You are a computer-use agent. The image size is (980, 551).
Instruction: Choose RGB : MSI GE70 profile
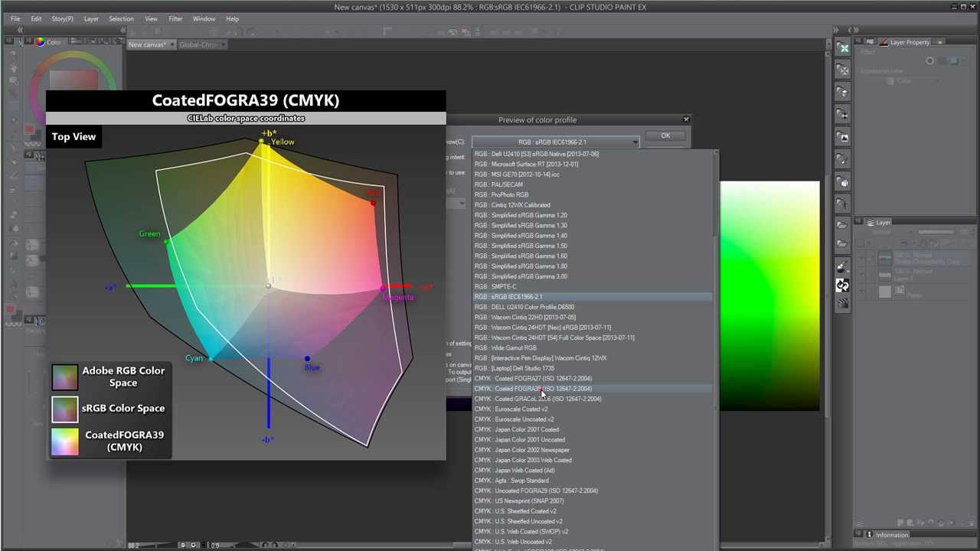[x=593, y=174]
